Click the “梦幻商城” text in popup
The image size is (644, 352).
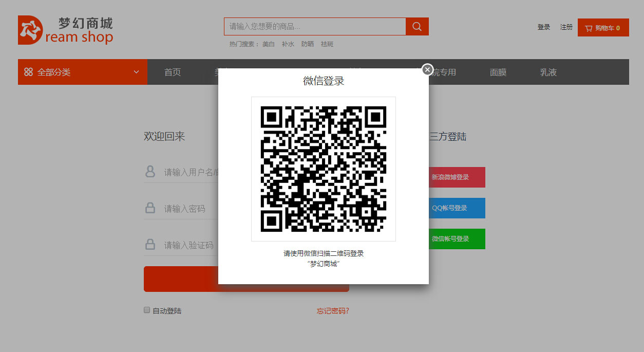pyautogui.click(x=324, y=264)
